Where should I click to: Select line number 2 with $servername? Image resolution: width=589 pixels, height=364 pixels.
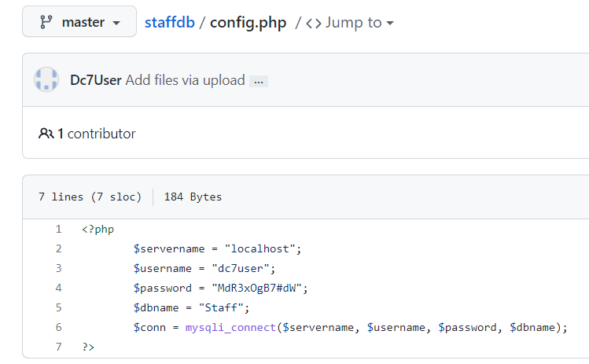(58, 248)
